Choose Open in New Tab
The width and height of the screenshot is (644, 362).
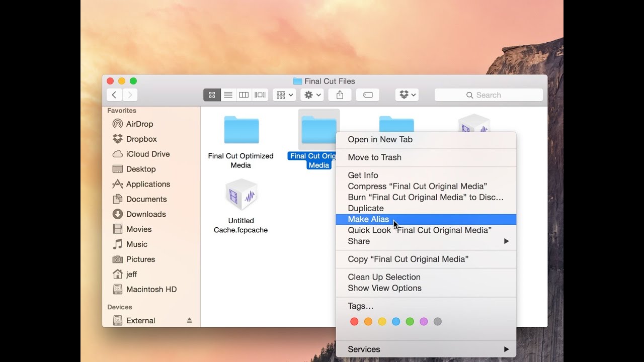[x=426, y=139]
